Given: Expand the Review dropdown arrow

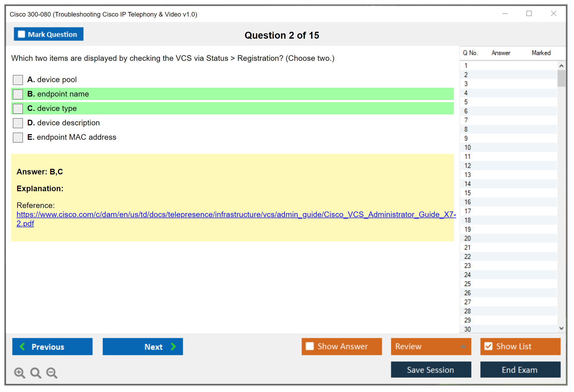Looking at the screenshot, I should 463,346.
